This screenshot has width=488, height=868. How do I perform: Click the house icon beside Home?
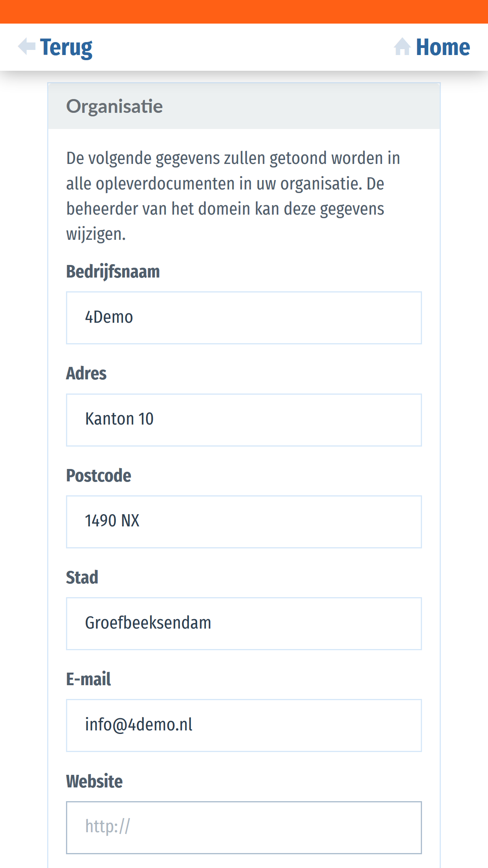[402, 47]
